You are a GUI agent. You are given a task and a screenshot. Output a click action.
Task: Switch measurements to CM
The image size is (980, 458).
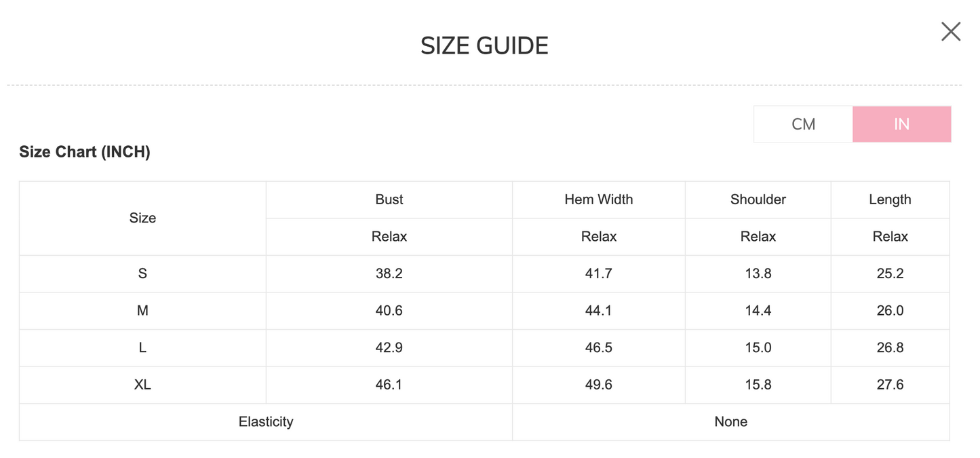coord(803,124)
